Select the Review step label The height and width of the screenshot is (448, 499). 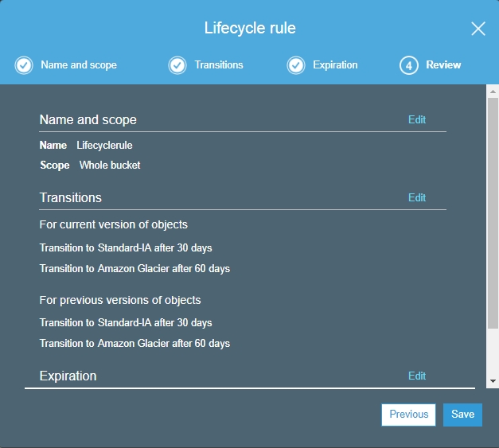(443, 65)
